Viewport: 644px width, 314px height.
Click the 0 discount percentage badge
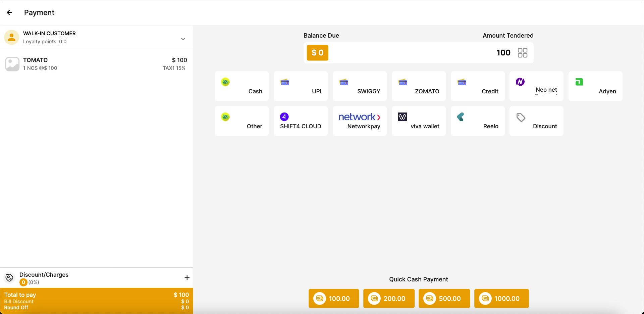[x=23, y=282]
